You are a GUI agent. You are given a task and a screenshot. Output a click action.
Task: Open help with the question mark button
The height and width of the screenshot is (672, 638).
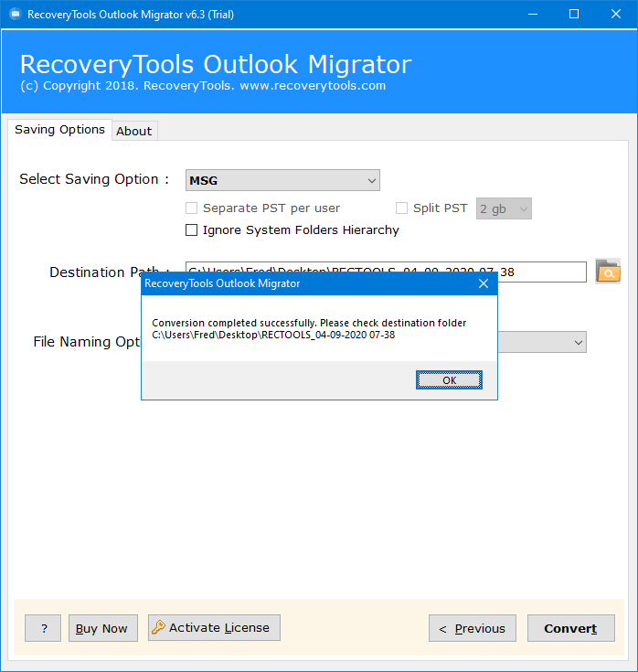pyautogui.click(x=43, y=628)
